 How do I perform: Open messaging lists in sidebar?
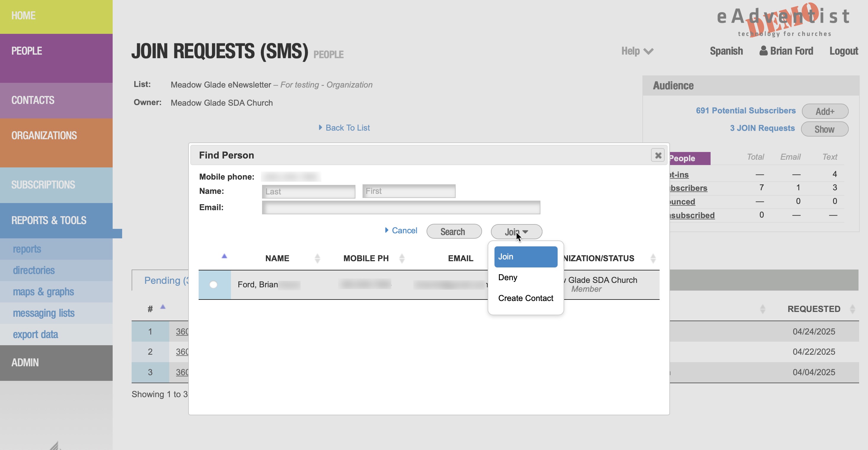coord(44,313)
